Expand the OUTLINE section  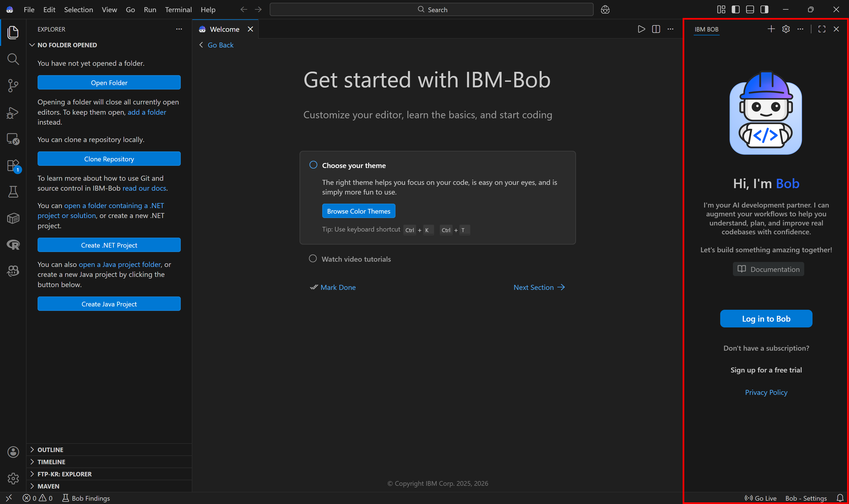click(109, 450)
